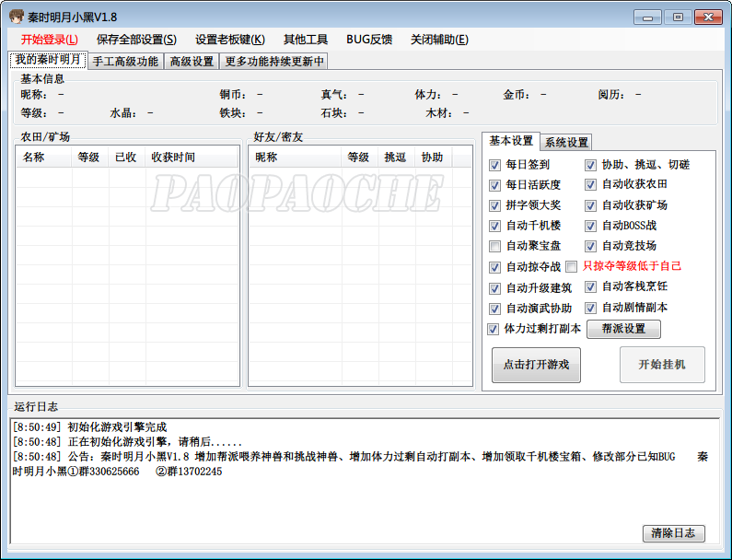The width and height of the screenshot is (732, 560).
Task: Toggle 自动升级建筑 checkbox
Action: pyautogui.click(x=494, y=288)
